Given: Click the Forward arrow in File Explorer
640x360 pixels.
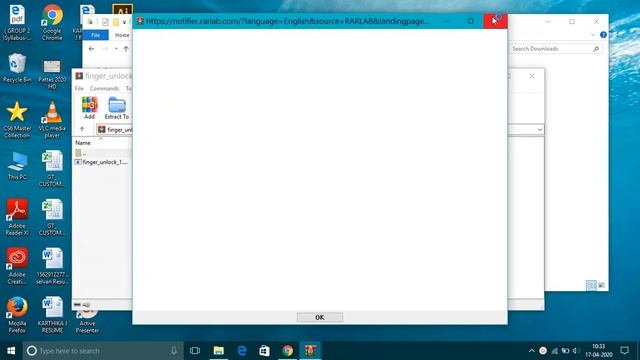Looking at the screenshot, I should point(105,49).
